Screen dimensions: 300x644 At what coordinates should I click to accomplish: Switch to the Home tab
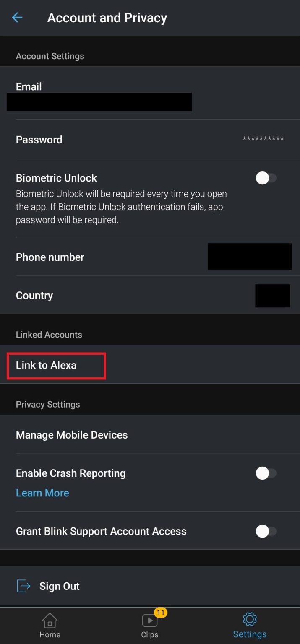click(50, 625)
